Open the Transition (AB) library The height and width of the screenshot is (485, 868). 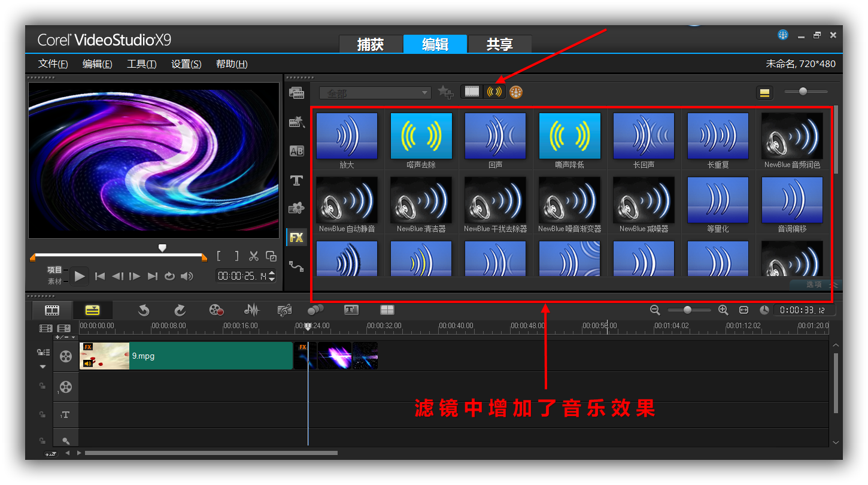(x=296, y=151)
